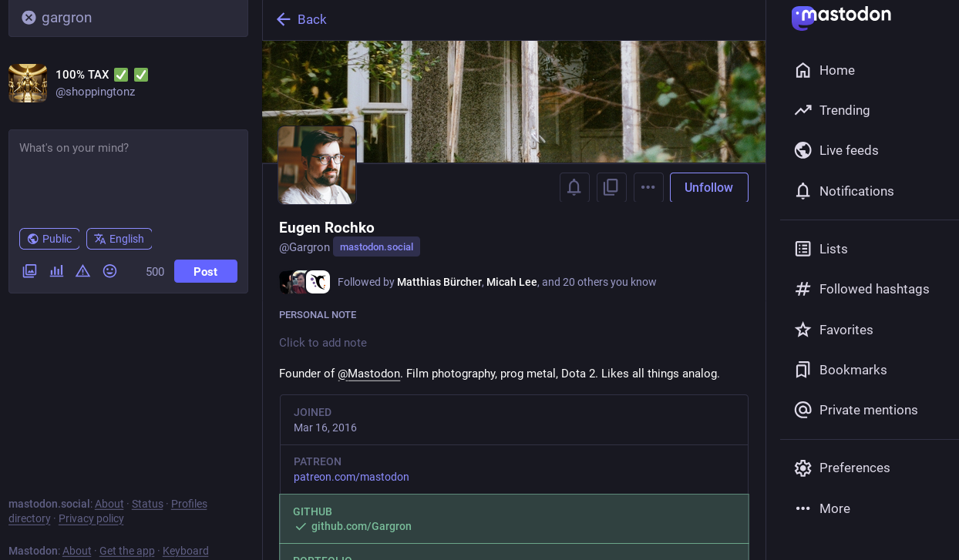Open Private mentions
The image size is (959, 560).
[x=857, y=410]
